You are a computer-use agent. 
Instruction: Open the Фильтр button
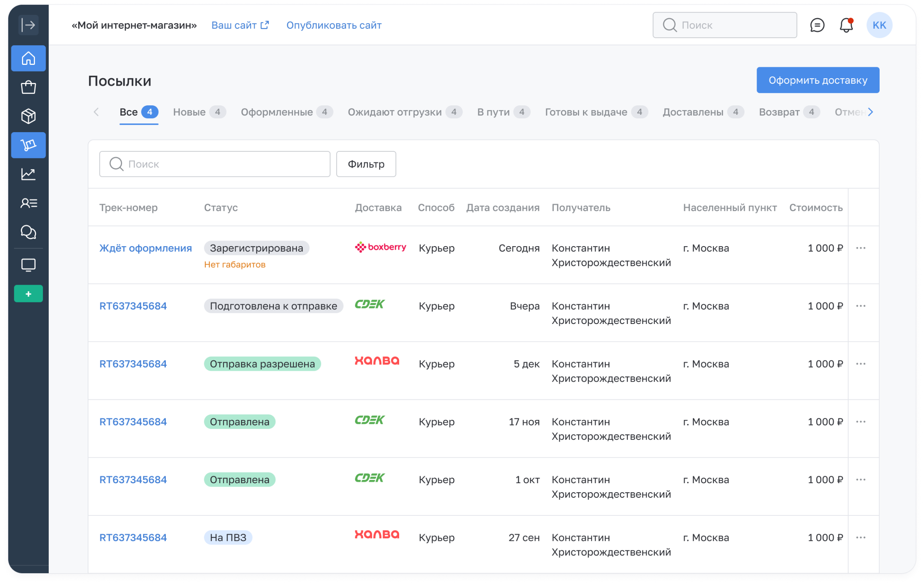(x=366, y=164)
